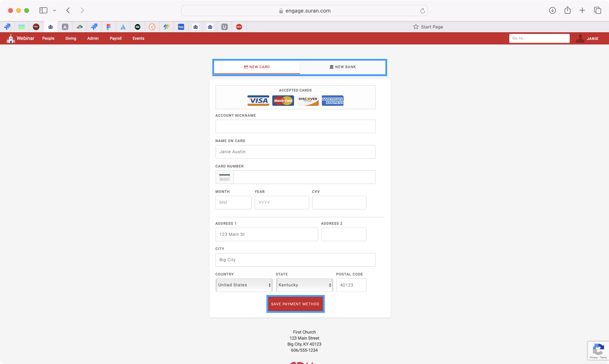The height and width of the screenshot is (364, 609).
Task: Click Safari sidebar toggle icon
Action: click(43, 10)
